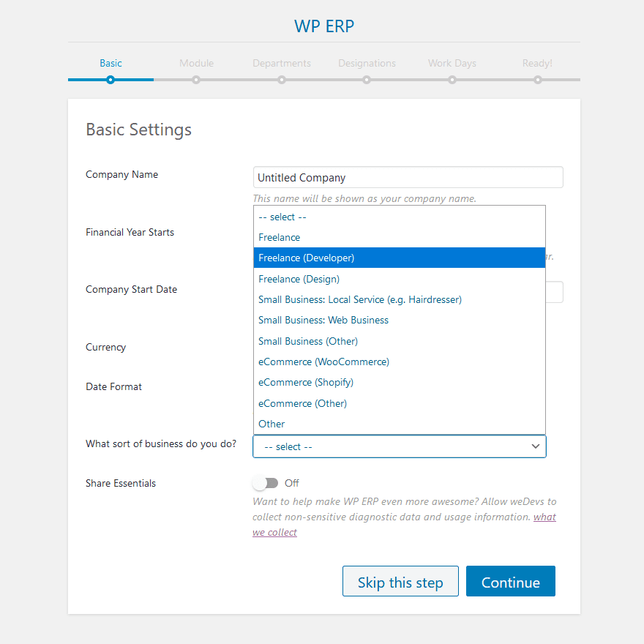
Task: Click the Work Days step progress circle
Action: [452, 79]
